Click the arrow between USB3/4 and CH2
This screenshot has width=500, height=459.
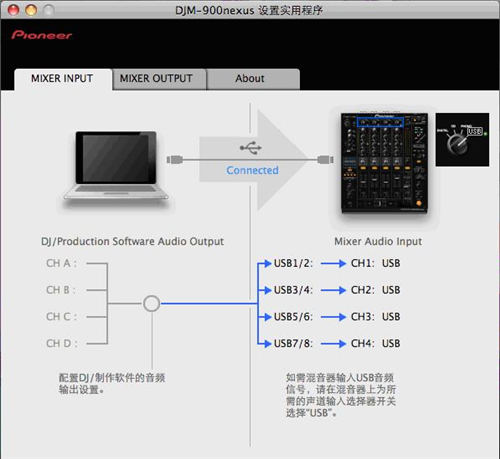pyautogui.click(x=333, y=290)
